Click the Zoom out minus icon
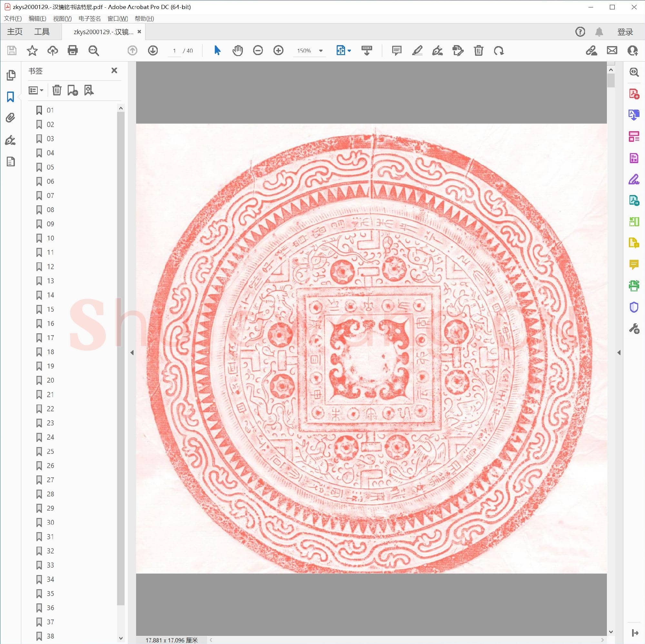This screenshot has width=645, height=644. tap(258, 51)
